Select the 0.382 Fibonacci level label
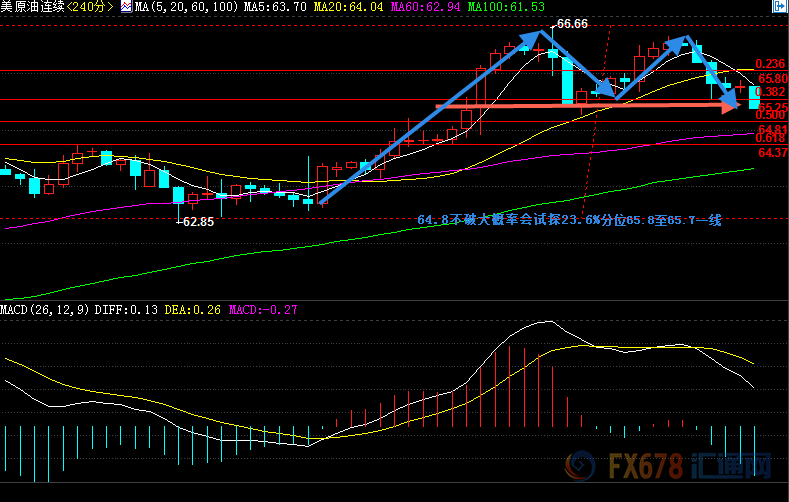Screen dimensions: 789x502 coord(771,91)
